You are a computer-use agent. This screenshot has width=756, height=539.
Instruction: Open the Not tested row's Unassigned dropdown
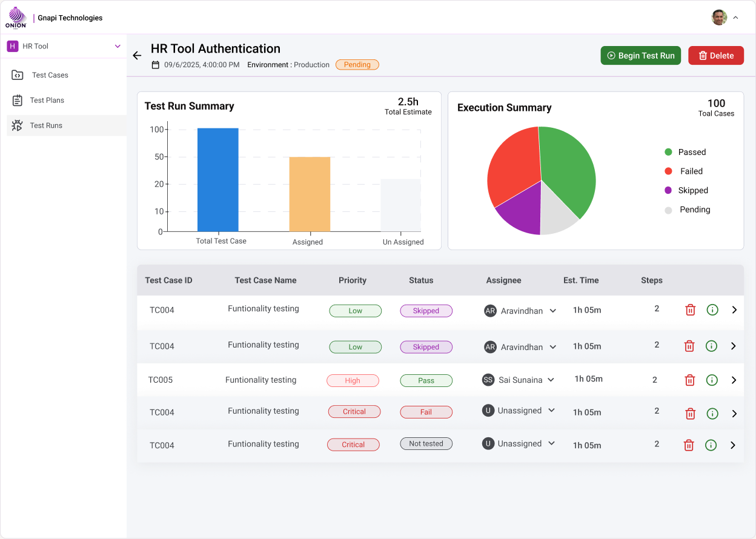551,443
